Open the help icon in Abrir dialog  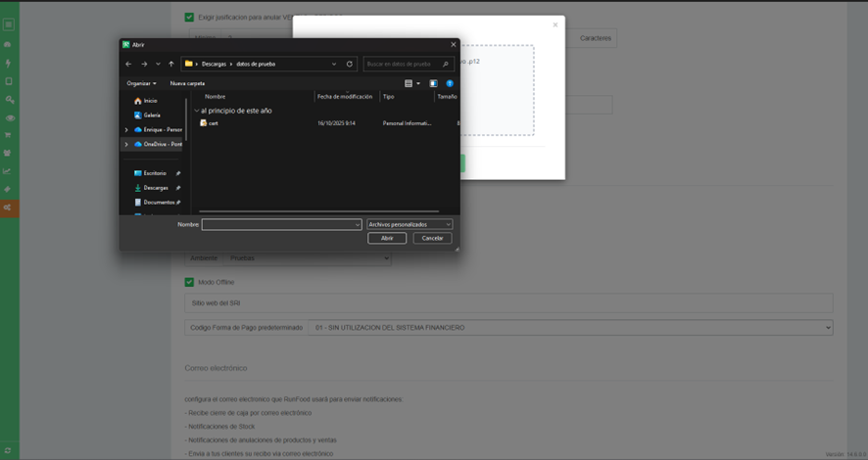pyautogui.click(x=450, y=83)
